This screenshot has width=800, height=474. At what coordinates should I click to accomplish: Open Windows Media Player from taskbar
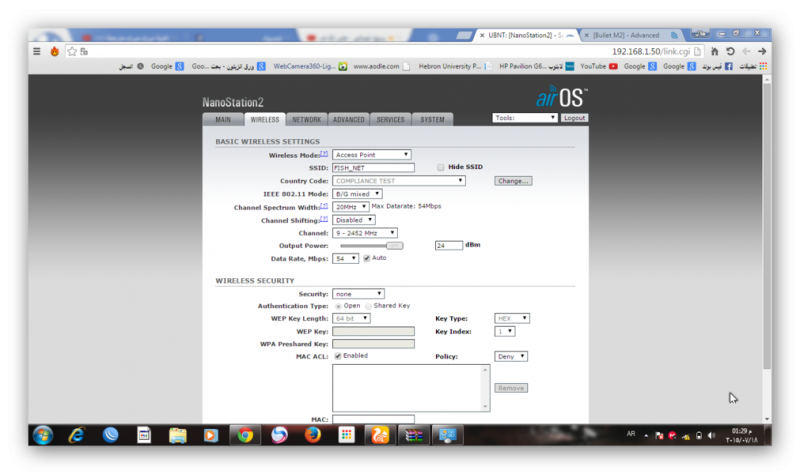pyautogui.click(x=211, y=435)
